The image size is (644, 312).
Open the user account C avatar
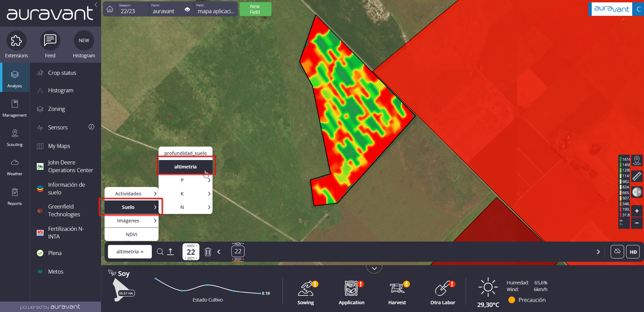point(638,9)
